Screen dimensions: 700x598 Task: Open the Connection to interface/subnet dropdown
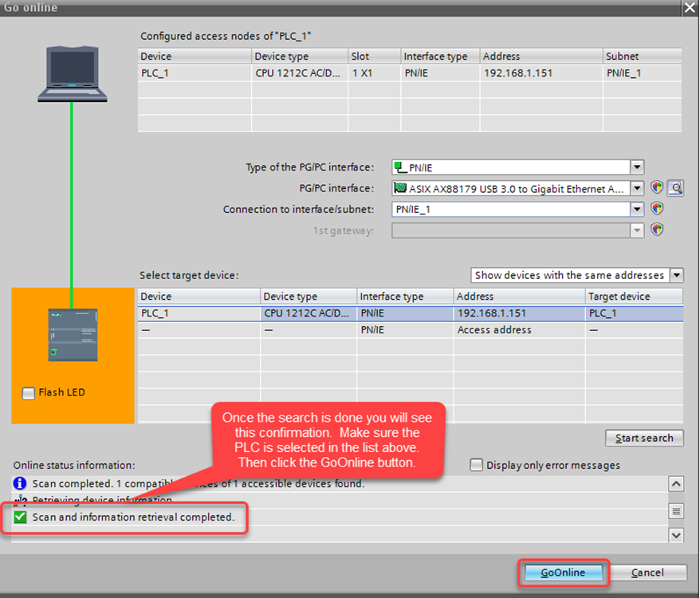[636, 209]
